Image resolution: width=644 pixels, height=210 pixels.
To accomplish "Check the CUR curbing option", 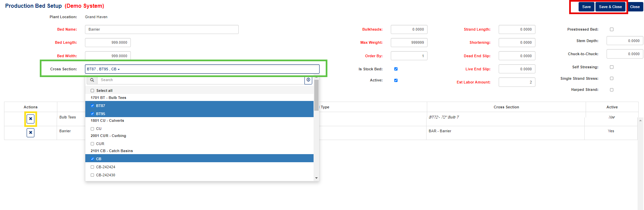I will [x=92, y=144].
